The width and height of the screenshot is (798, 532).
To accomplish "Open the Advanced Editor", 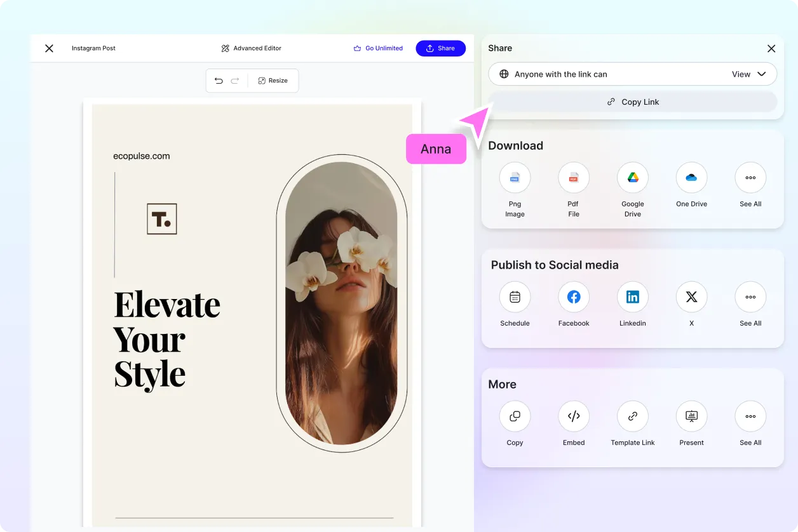I will click(x=252, y=48).
